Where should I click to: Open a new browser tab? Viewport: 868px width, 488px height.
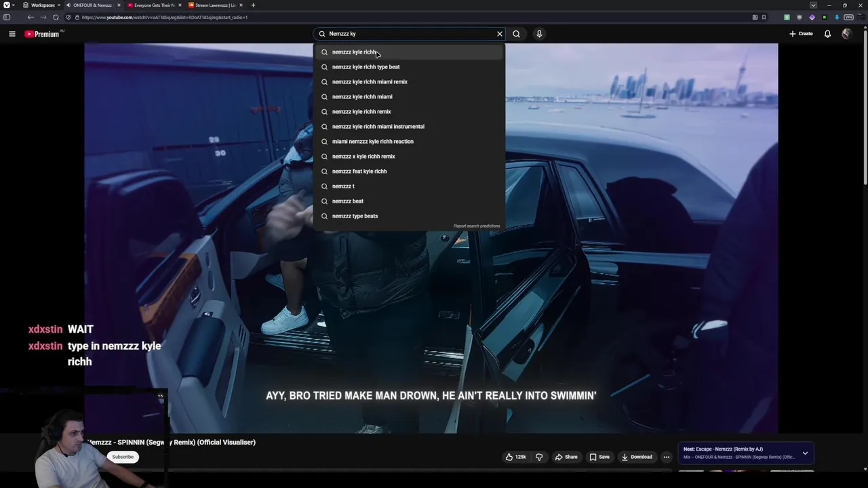point(253,5)
